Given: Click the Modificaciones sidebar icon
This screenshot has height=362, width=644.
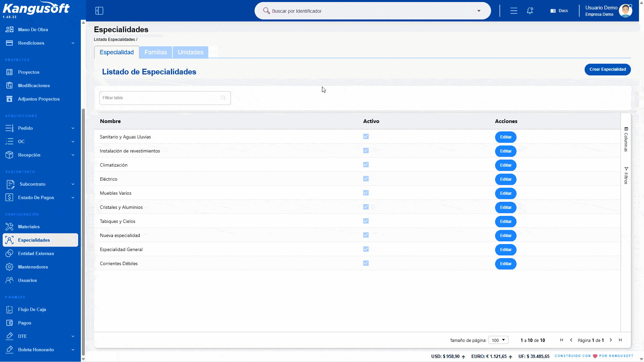Looking at the screenshot, I should [9, 85].
